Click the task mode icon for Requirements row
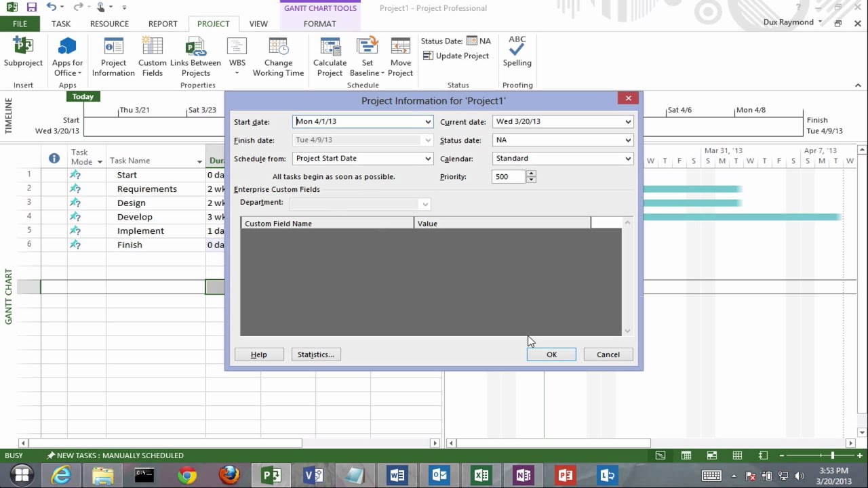This screenshot has width=868, height=488. [x=75, y=189]
